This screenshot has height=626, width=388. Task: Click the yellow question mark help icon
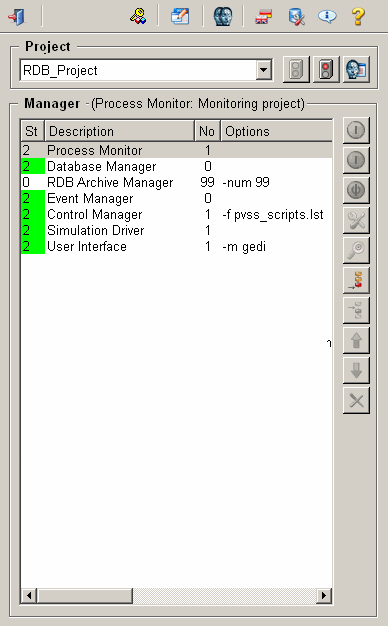(x=358, y=17)
